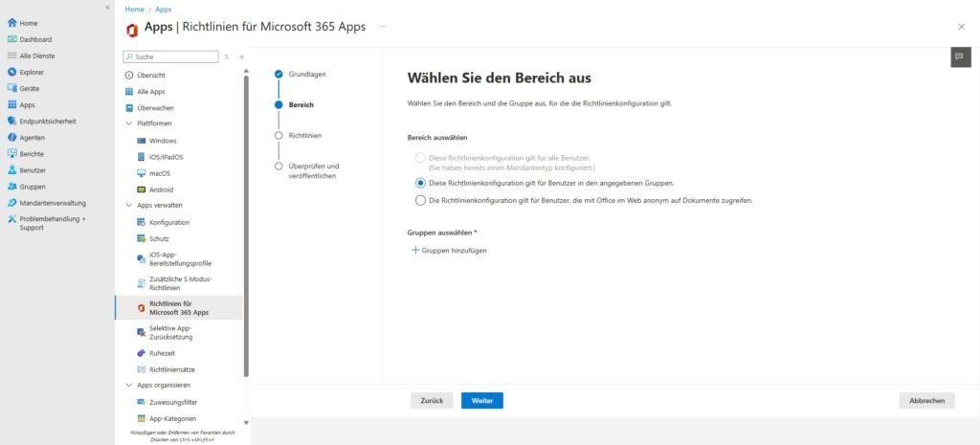
Task: Click the Home icon in left navigation
Action: (x=11, y=23)
